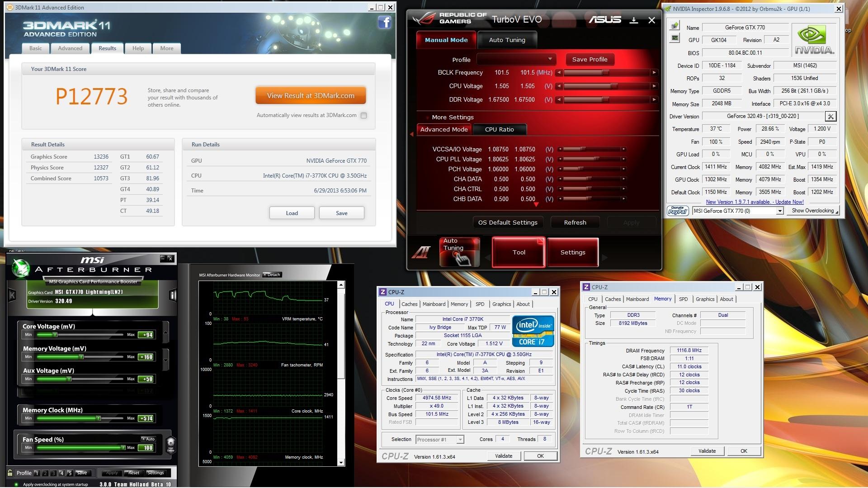Viewport: 868px width, 488px height.
Task: Click OK in the right CPU-Z memory window
Action: (744, 451)
